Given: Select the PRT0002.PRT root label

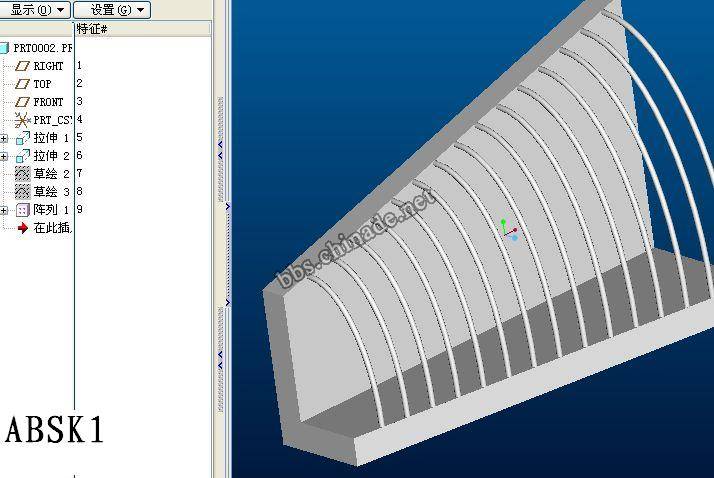Looking at the screenshot, I should (42, 48).
